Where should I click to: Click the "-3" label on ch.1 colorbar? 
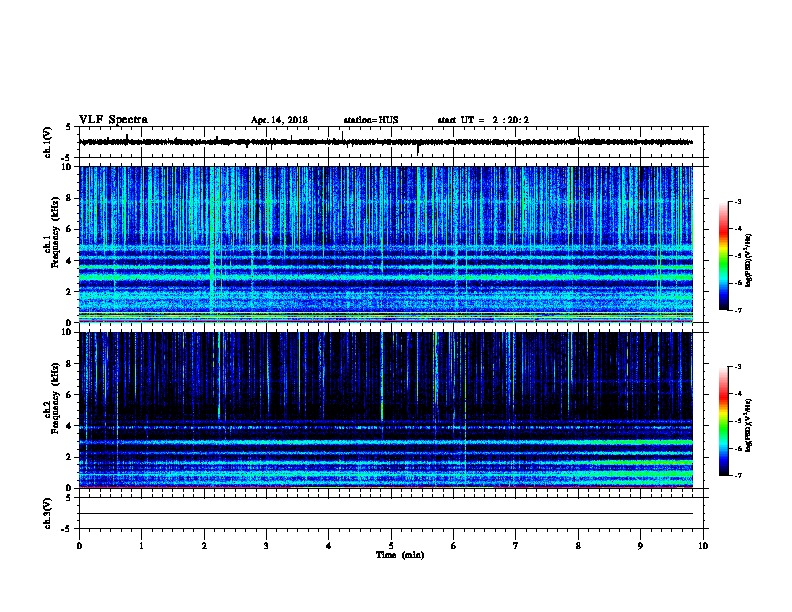(x=738, y=202)
